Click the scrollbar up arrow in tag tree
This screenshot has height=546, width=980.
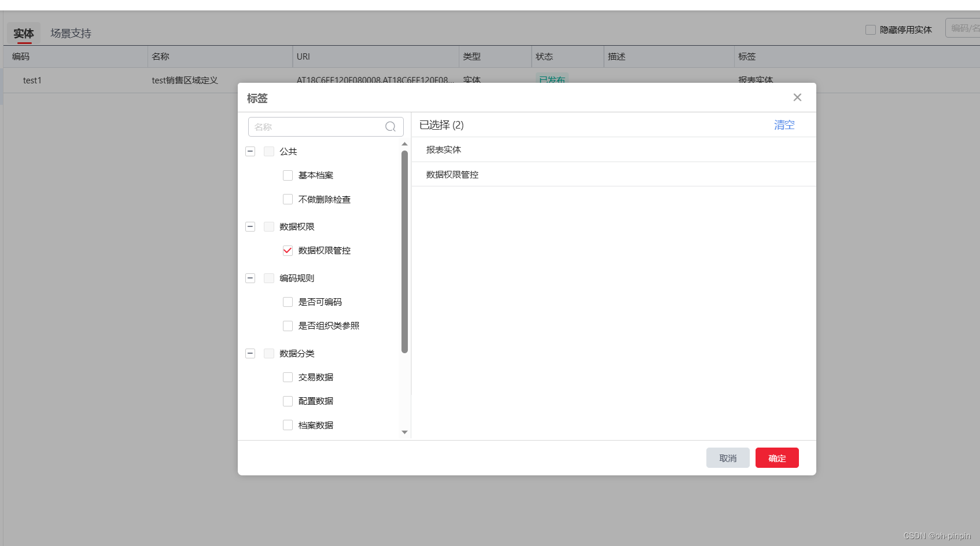point(404,144)
